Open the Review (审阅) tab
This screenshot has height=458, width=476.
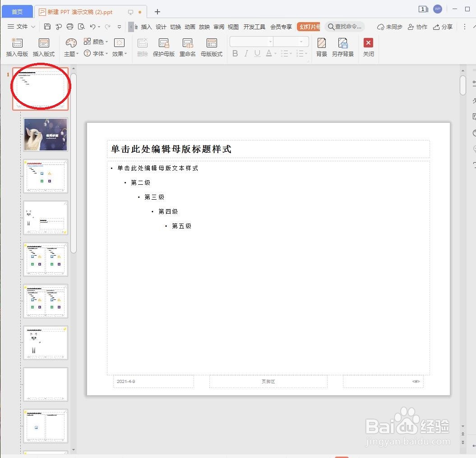pos(219,27)
